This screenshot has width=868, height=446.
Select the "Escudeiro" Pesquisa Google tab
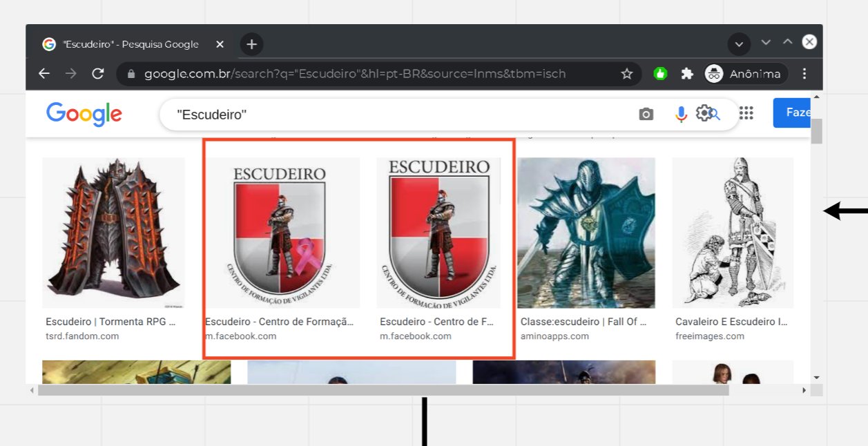[130, 44]
